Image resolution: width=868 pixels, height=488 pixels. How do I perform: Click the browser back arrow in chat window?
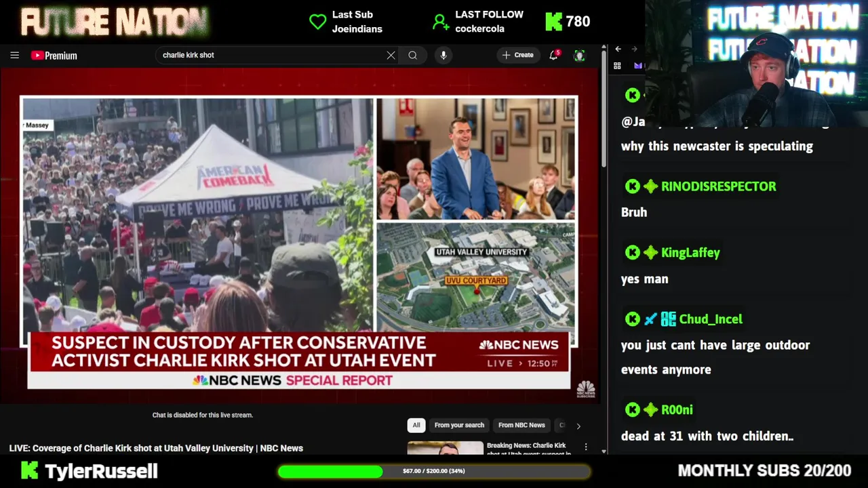click(618, 49)
